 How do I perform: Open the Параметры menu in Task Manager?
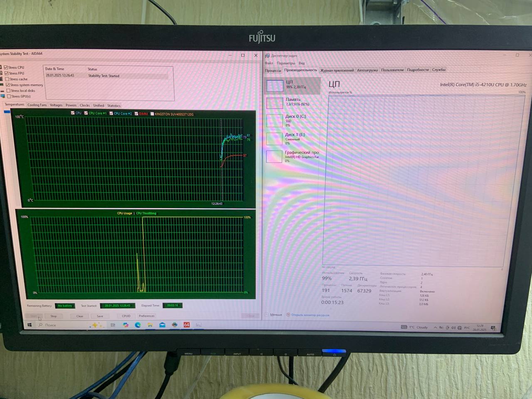tap(286, 63)
